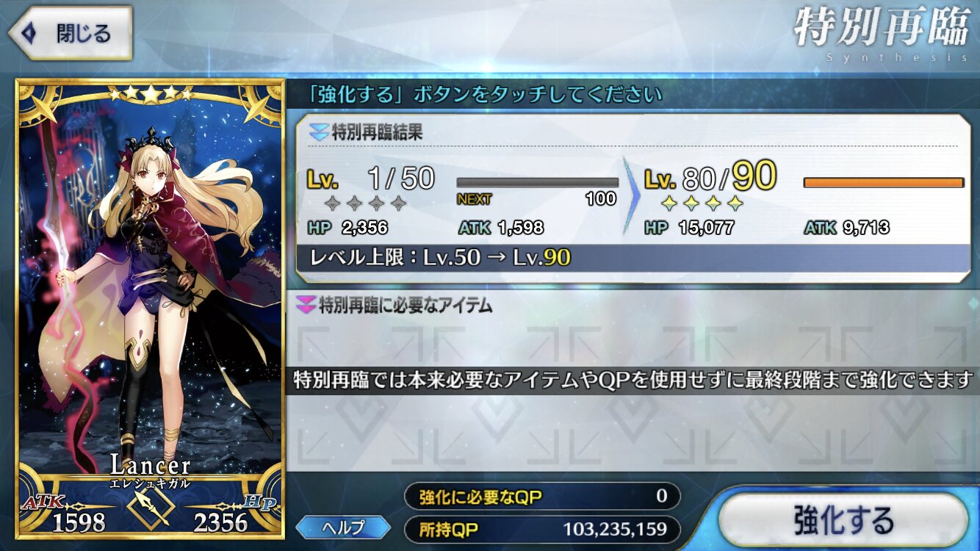Tap the gold rarity stars on card
Screen dimensions: 980x551
coord(150,93)
